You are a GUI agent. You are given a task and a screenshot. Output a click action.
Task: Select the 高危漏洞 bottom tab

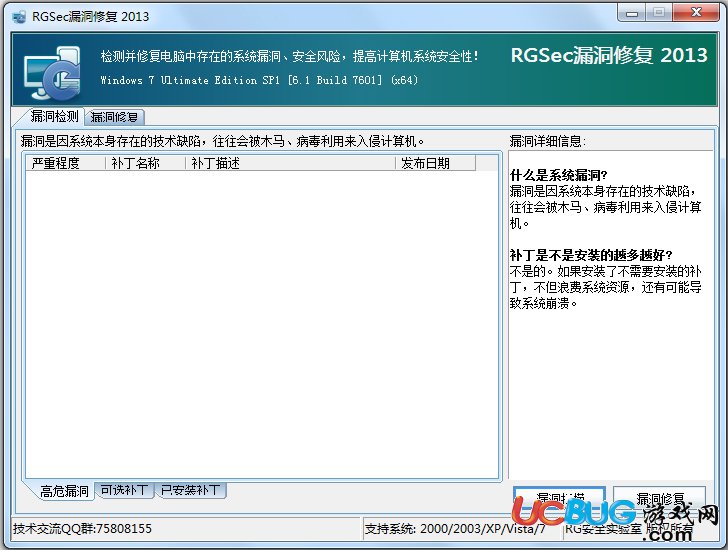coord(64,491)
